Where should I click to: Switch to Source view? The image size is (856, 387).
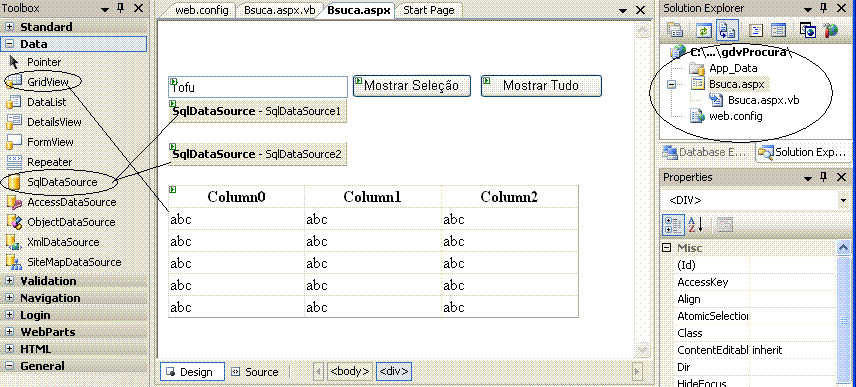coord(255,372)
